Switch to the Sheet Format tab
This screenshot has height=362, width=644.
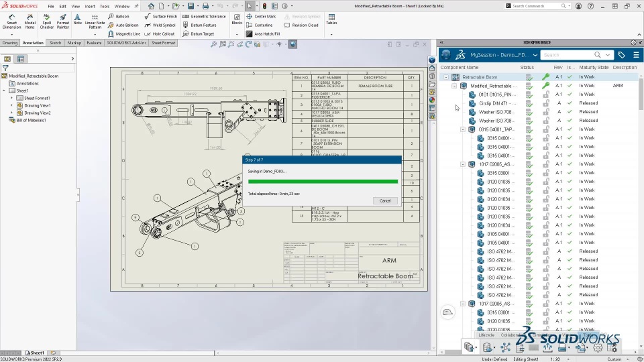(163, 43)
